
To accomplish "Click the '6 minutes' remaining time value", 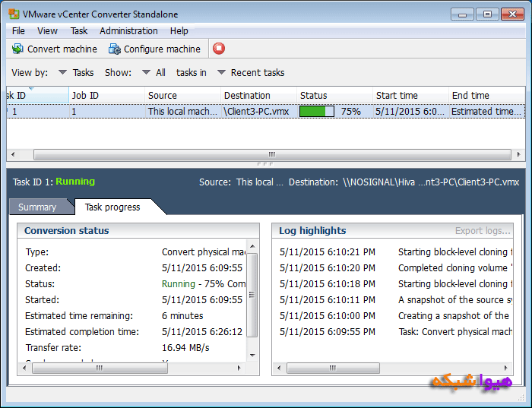I will (x=182, y=316).
